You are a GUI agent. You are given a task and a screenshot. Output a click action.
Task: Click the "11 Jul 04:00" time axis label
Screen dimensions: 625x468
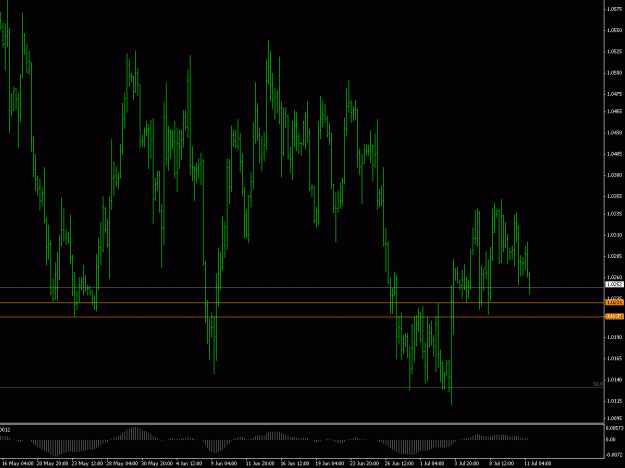tap(538, 464)
